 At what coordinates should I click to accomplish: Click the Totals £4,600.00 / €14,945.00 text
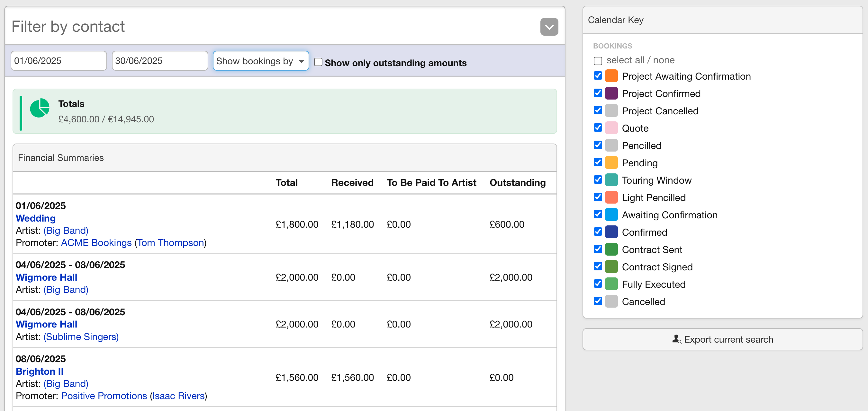click(106, 119)
